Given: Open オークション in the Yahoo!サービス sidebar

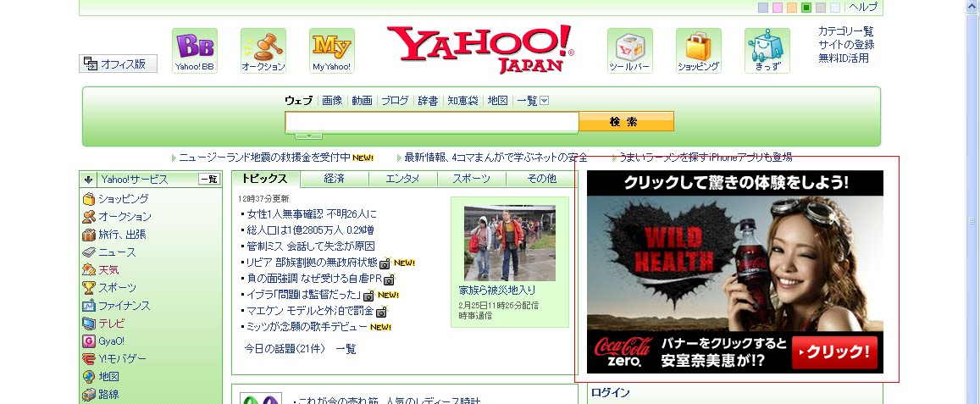Looking at the screenshot, I should [x=117, y=216].
